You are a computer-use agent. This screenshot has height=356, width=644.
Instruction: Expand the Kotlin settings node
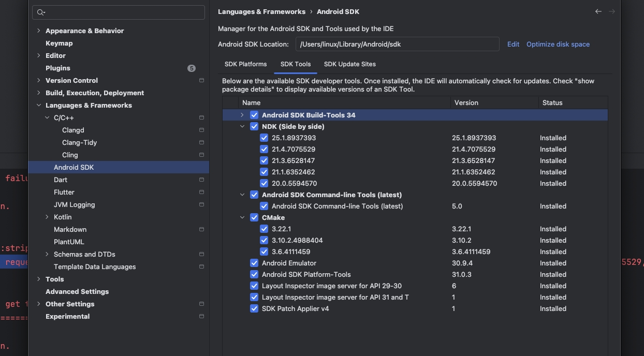[x=47, y=217]
